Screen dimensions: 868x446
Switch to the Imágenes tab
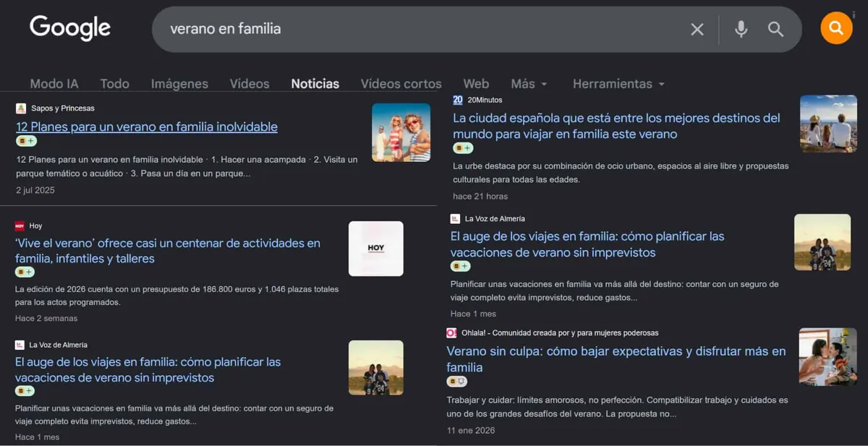[x=179, y=84]
